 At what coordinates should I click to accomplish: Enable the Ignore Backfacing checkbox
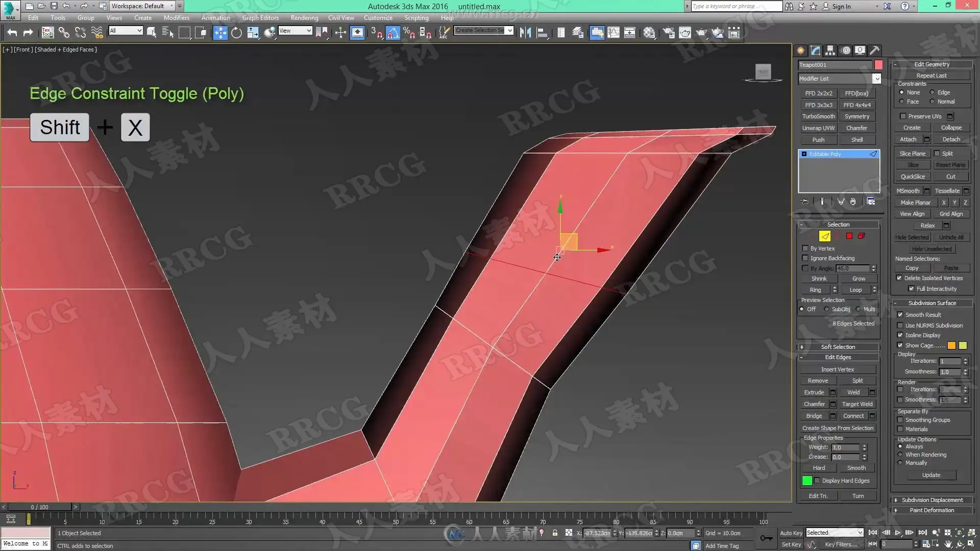pyautogui.click(x=805, y=258)
